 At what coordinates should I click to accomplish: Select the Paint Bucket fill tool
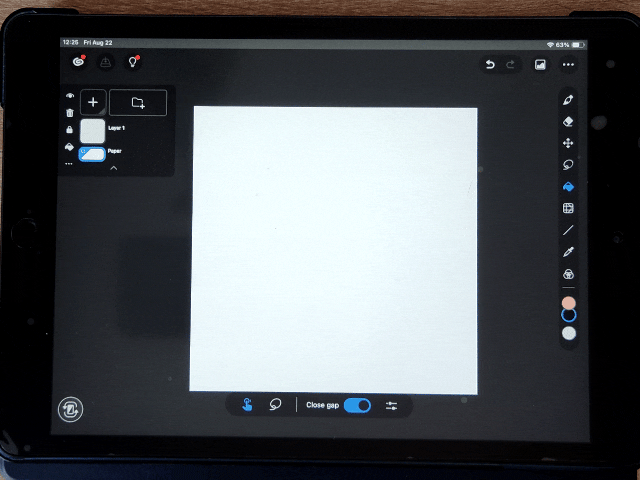coord(568,187)
